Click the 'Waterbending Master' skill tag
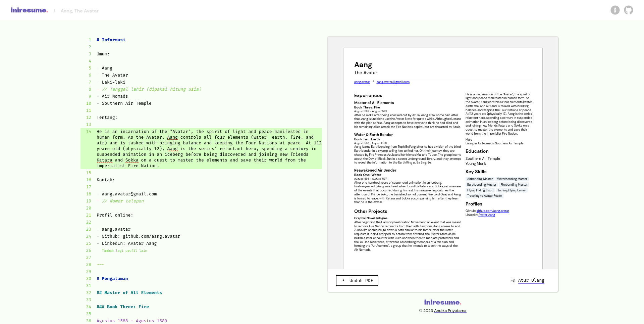The width and height of the screenshot is (644, 324). [x=512, y=179]
